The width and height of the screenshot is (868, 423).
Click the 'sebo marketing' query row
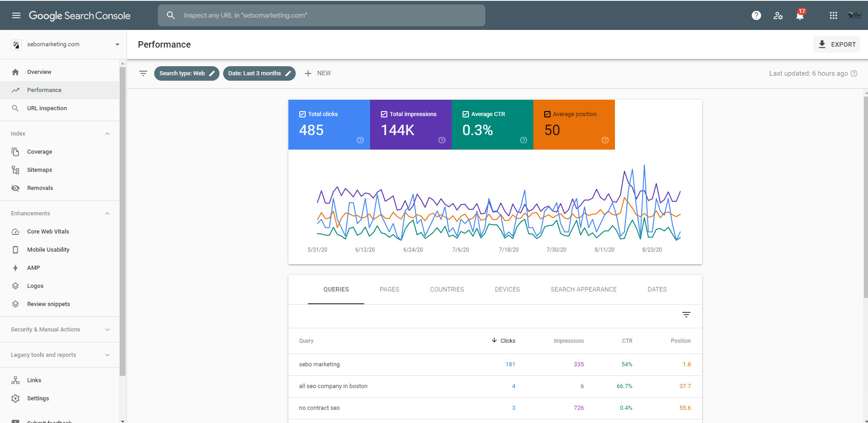[495, 365]
